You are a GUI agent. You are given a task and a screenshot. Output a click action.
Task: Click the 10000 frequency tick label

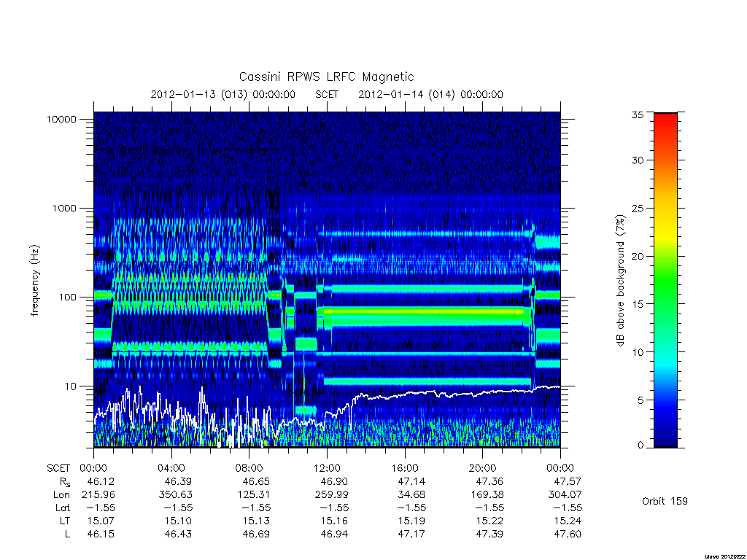click(x=61, y=119)
